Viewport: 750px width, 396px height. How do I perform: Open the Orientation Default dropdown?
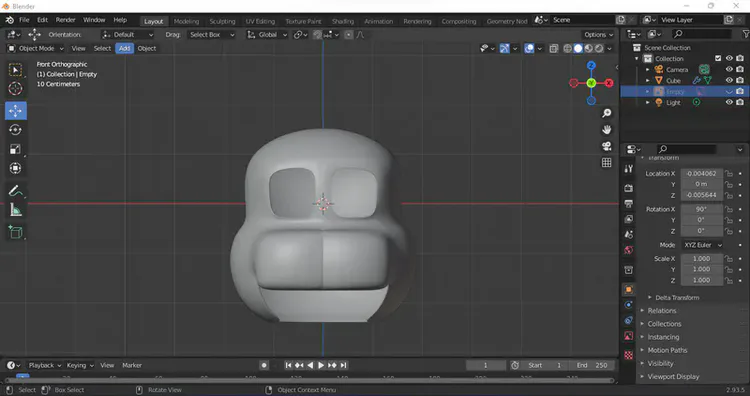[x=127, y=34]
